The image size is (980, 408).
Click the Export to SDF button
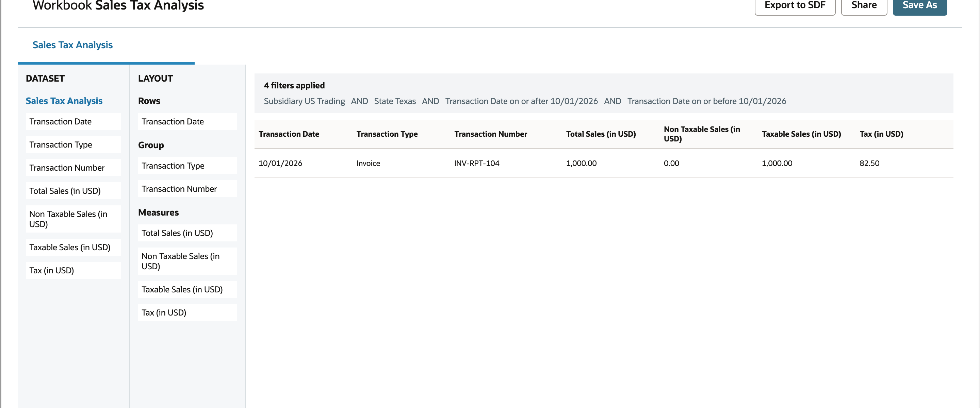[x=795, y=6]
